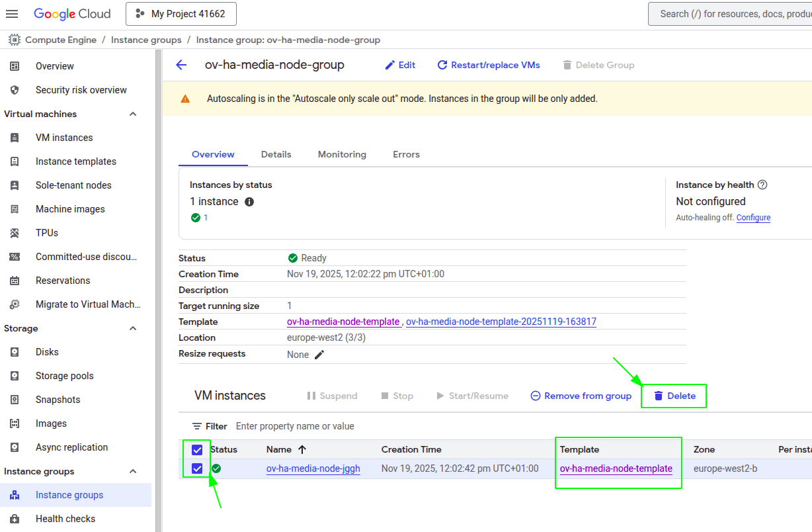812x532 pixels.
Task: Open TPUs in the sidebar
Action: coord(47,233)
